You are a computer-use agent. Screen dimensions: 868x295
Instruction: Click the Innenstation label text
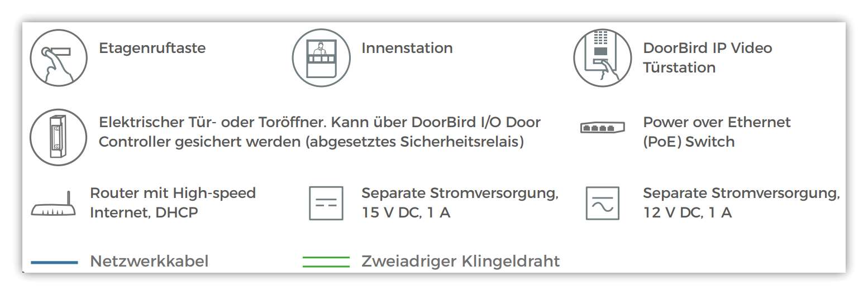click(407, 48)
